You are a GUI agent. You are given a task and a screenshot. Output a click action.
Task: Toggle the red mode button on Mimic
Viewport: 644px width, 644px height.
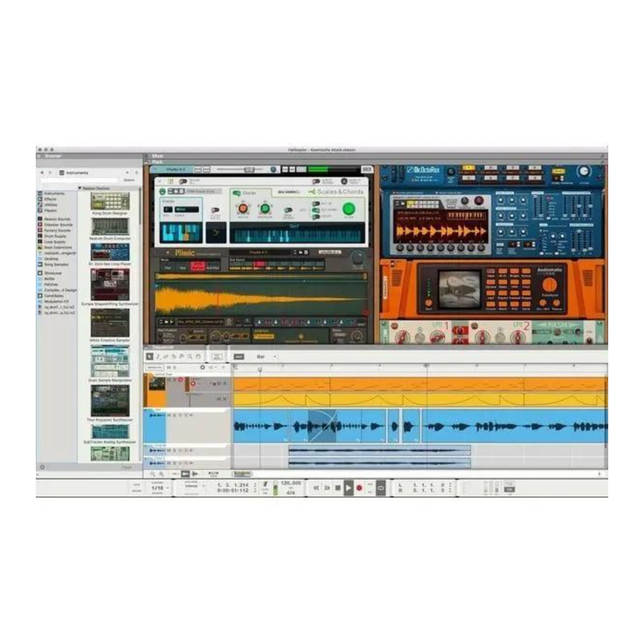tap(198, 267)
